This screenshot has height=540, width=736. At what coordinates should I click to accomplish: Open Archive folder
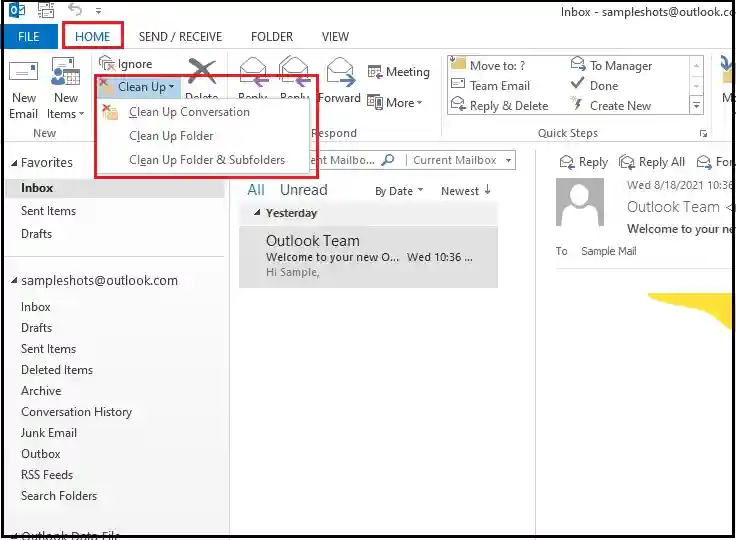(x=41, y=391)
